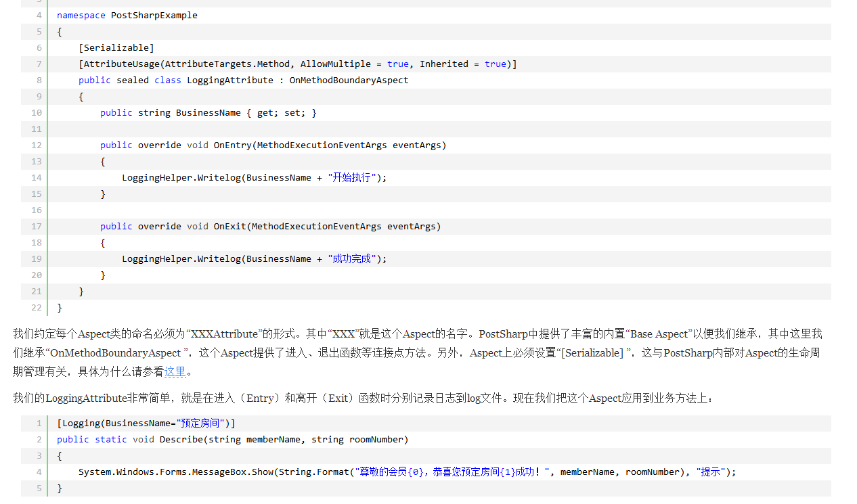Click the "[Logging(BusinessName="预定房间")]" code line
This screenshot has height=504, width=857.
point(146,423)
